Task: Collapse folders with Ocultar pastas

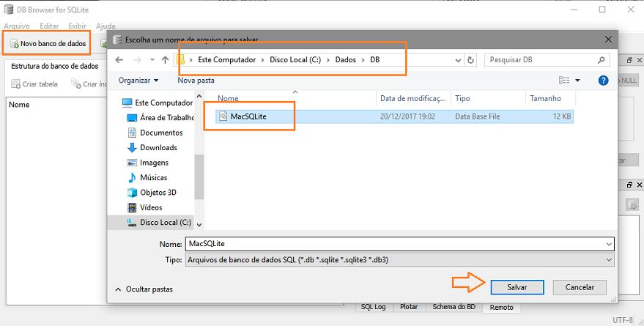Action: (144, 289)
